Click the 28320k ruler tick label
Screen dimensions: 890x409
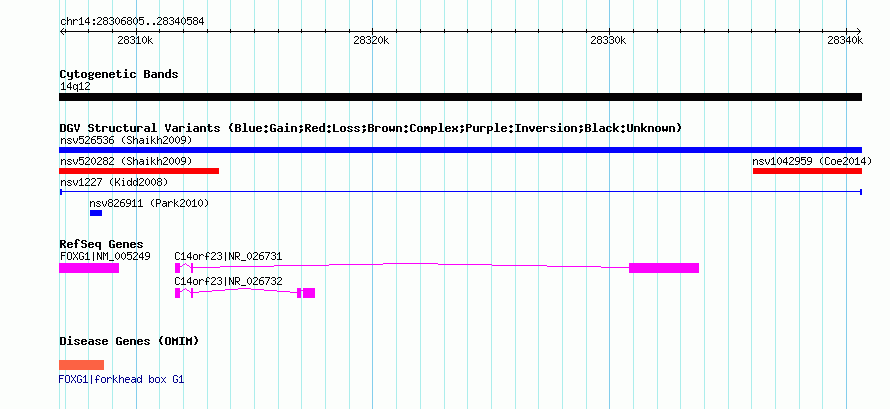[x=371, y=40]
